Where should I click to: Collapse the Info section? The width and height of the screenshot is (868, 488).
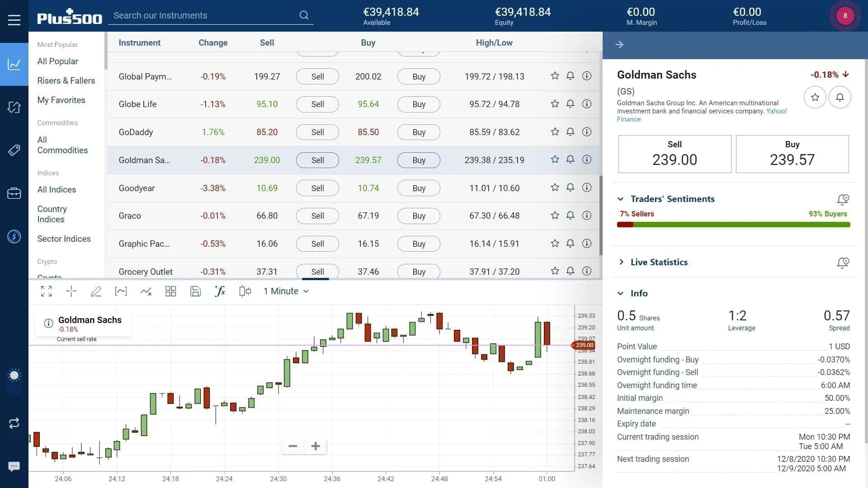tap(621, 294)
